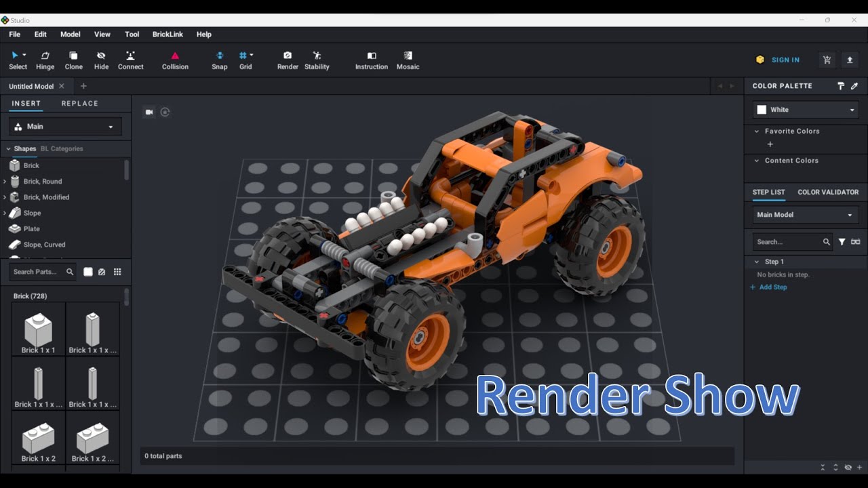
Task: Open the Grid size dropdown
Action: (252, 55)
